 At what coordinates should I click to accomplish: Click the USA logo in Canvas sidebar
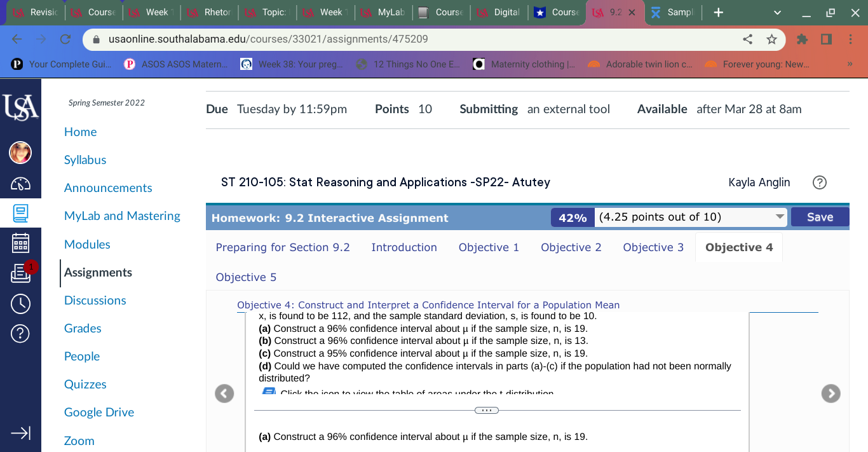tap(20, 107)
